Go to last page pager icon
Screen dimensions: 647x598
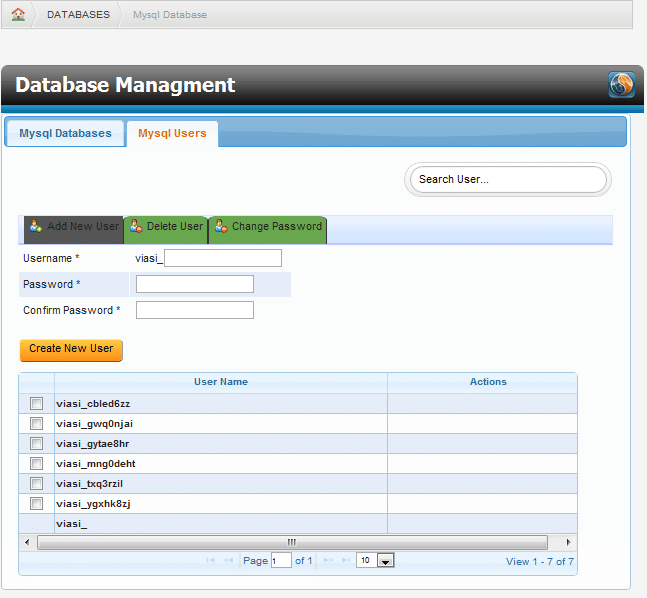[x=346, y=561]
